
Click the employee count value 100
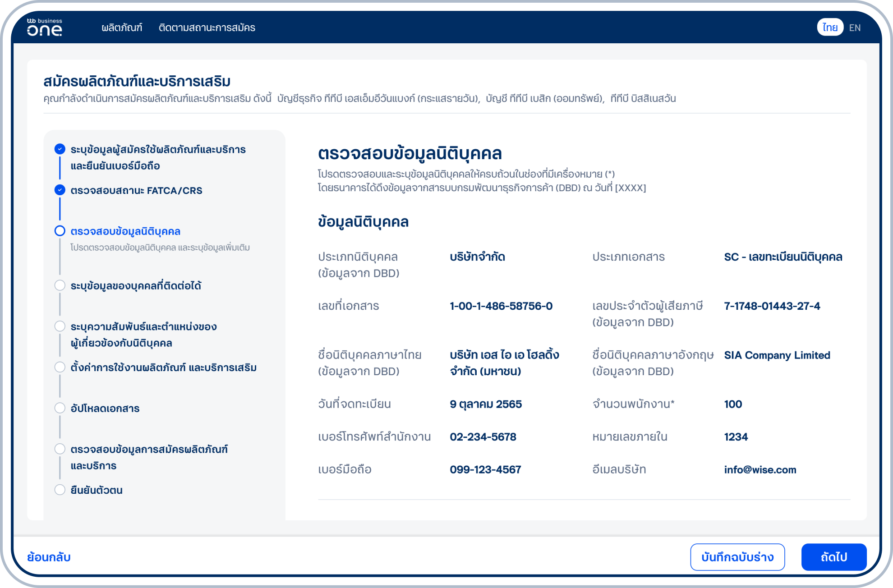733,404
